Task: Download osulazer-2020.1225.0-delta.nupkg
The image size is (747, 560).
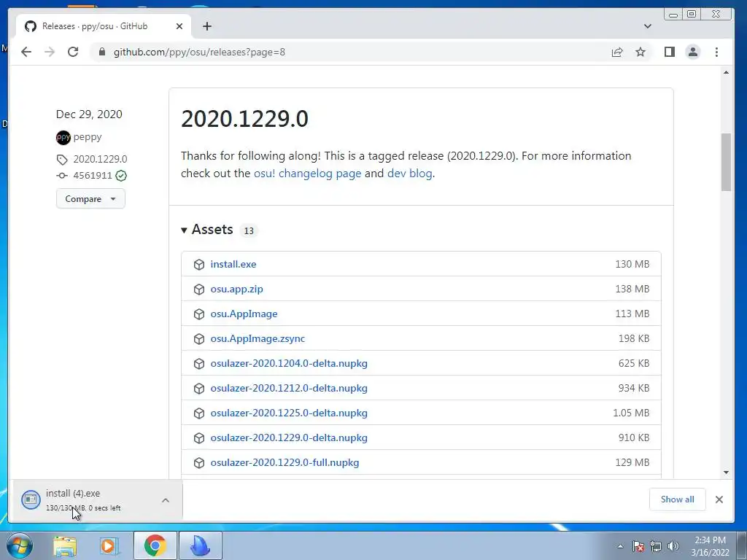Action: pos(289,413)
